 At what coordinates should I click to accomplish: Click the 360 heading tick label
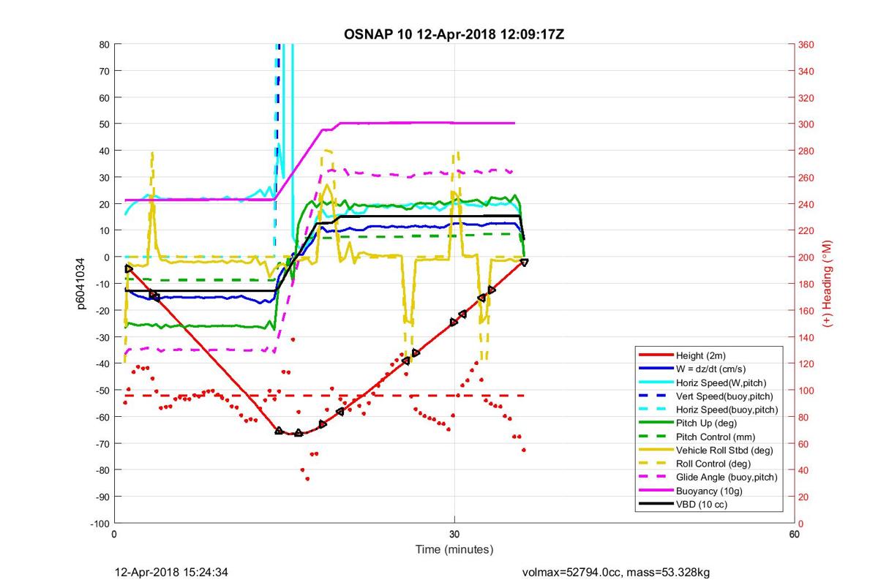(807, 45)
